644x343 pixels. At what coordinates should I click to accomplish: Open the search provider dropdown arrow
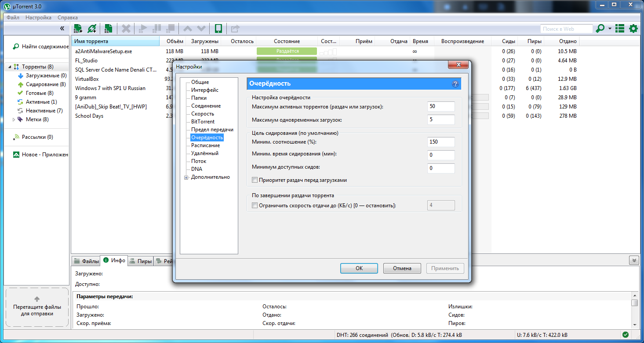(x=610, y=29)
